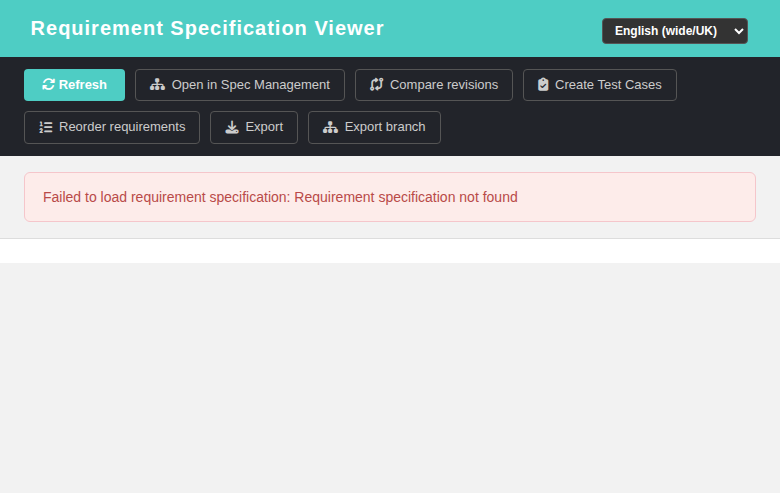This screenshot has height=493, width=780.
Task: Click the numbered list icon in Reorder requirements
Action: (46, 127)
